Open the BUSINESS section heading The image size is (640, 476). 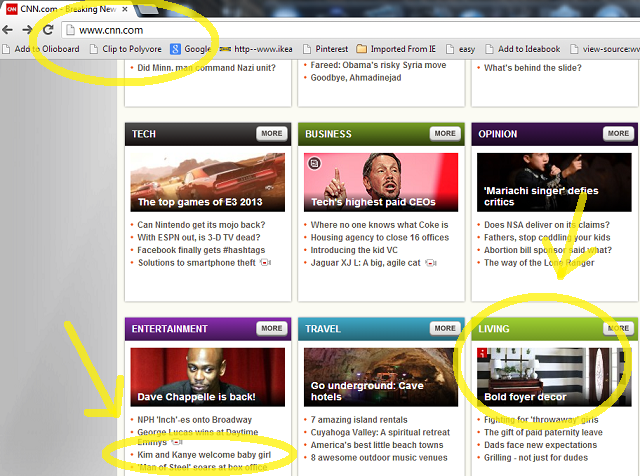click(x=328, y=134)
